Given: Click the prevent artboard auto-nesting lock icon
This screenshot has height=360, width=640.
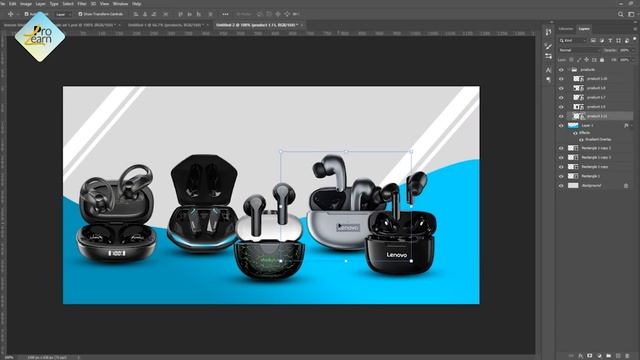Looking at the screenshot, I should 594,60.
